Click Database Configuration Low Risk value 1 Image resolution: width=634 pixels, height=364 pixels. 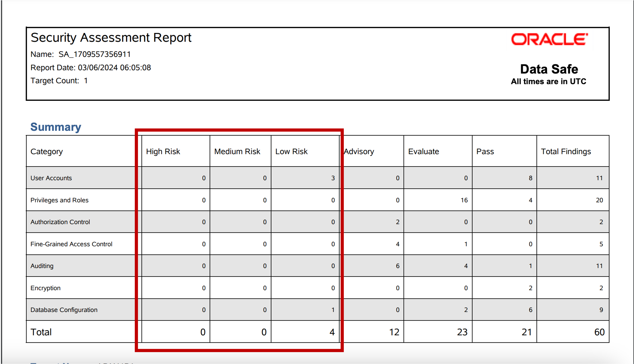point(333,310)
